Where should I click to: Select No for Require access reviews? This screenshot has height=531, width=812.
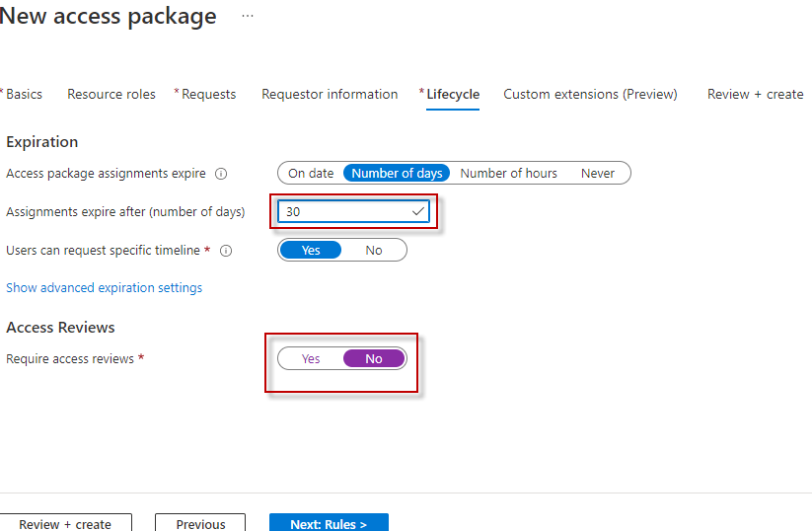tap(374, 358)
